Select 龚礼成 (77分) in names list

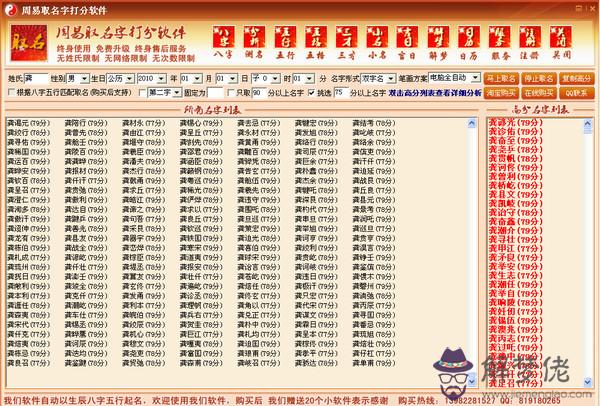click(x=29, y=258)
